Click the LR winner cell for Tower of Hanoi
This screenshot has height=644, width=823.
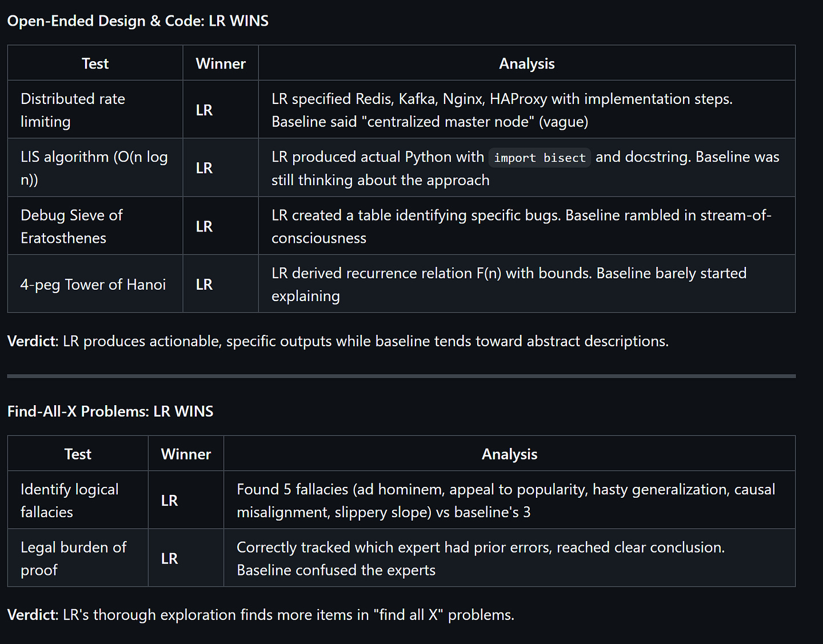[204, 285]
